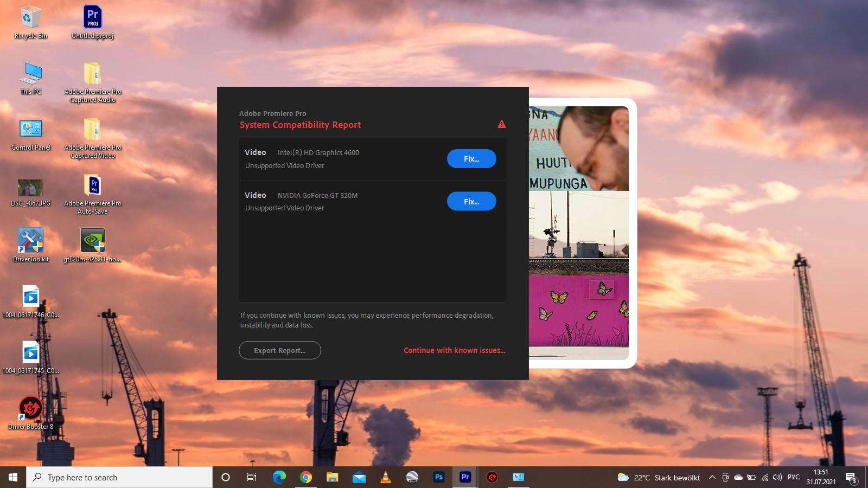Select Untitled.prproj project file

(x=93, y=23)
